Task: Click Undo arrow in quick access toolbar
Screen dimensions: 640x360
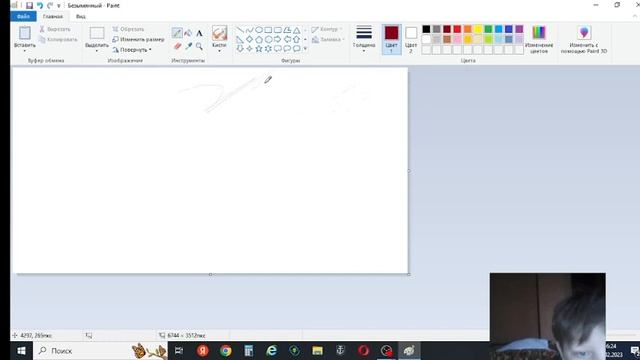Action: click(40, 5)
